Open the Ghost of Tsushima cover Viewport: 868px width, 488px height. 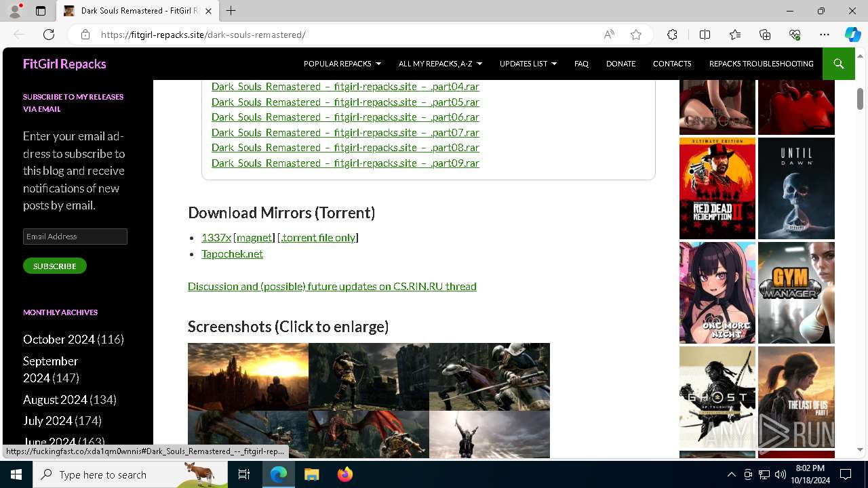click(717, 397)
